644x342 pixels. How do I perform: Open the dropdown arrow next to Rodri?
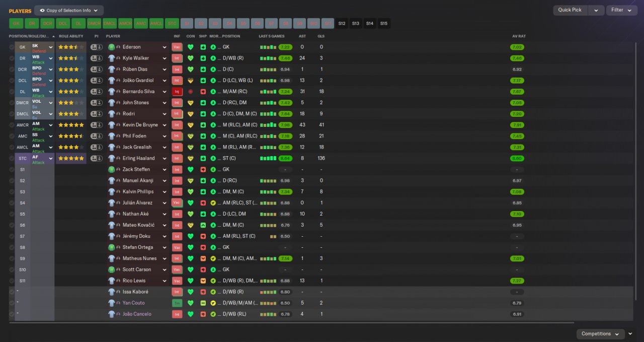tap(165, 114)
